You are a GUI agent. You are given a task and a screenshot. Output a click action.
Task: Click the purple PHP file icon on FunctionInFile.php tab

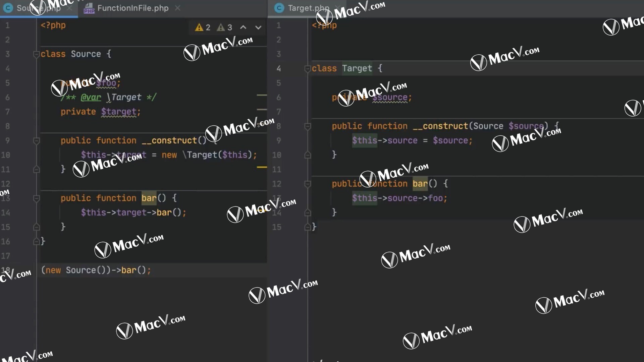click(x=89, y=8)
